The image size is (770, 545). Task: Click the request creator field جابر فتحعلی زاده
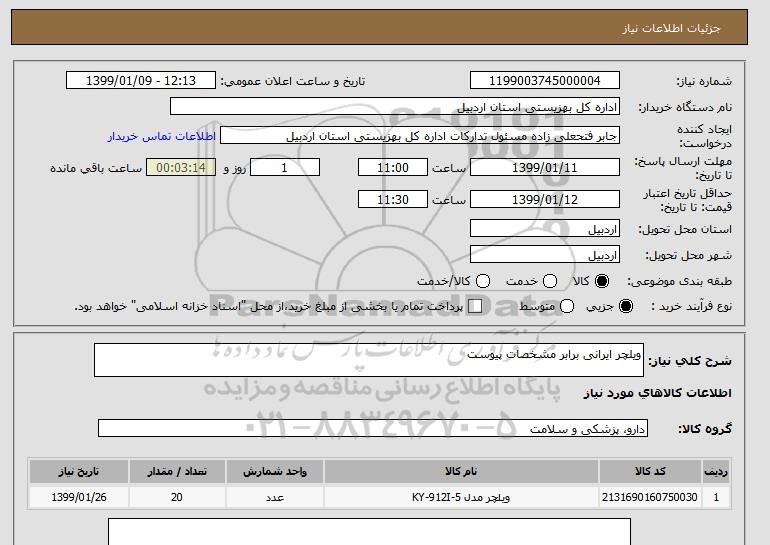pos(420,136)
